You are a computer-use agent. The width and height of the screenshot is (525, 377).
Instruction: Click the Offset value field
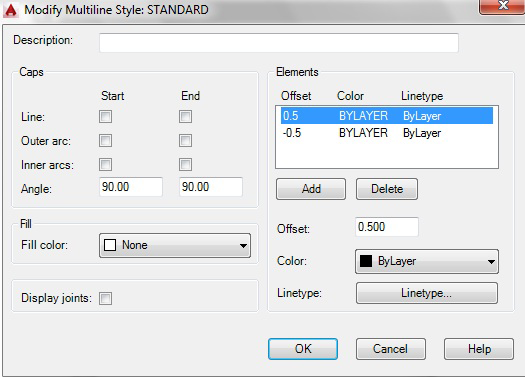[386, 227]
